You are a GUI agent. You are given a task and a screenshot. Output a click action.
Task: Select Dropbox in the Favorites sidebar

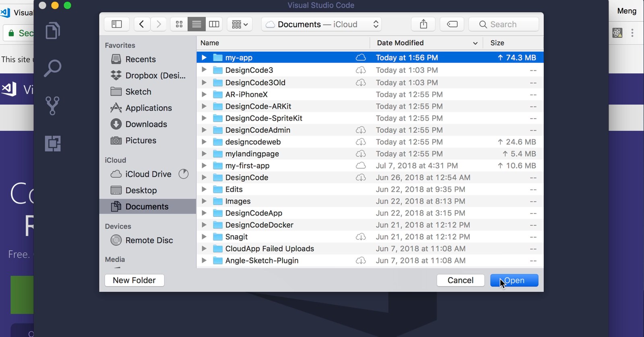pos(147,75)
